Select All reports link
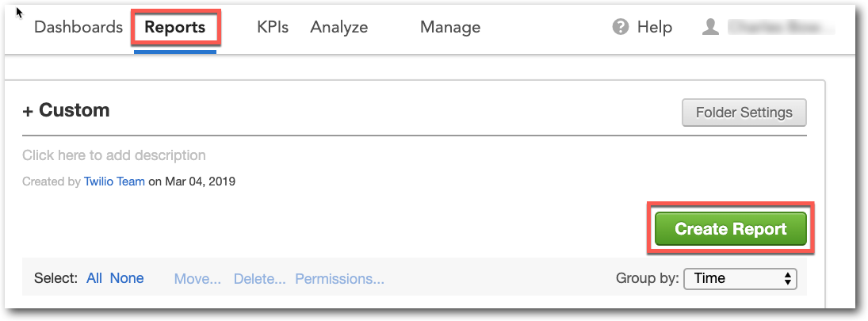Screen dimensions: 868x321 click(94, 278)
